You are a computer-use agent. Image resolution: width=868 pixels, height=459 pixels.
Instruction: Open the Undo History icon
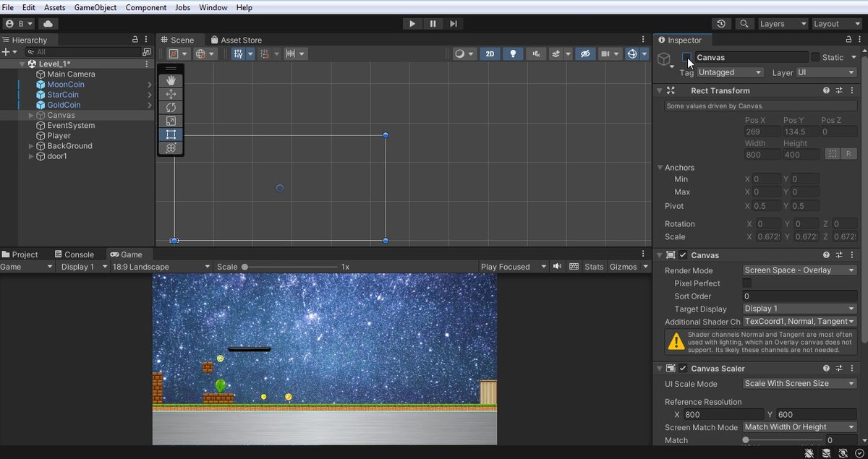(x=721, y=24)
